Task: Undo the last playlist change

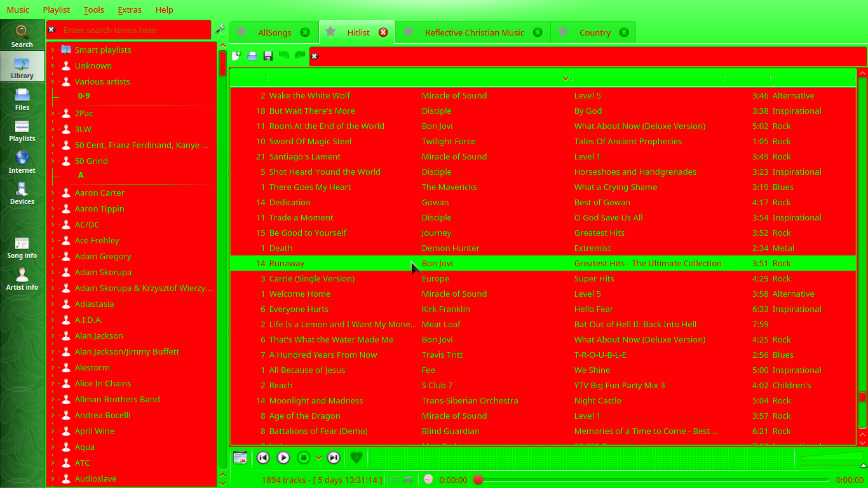Action: tap(284, 56)
